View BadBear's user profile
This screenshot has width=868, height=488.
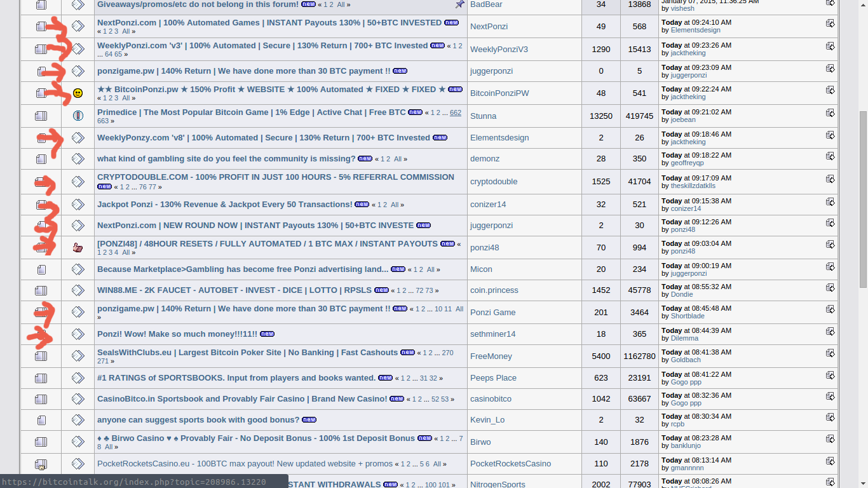487,4
